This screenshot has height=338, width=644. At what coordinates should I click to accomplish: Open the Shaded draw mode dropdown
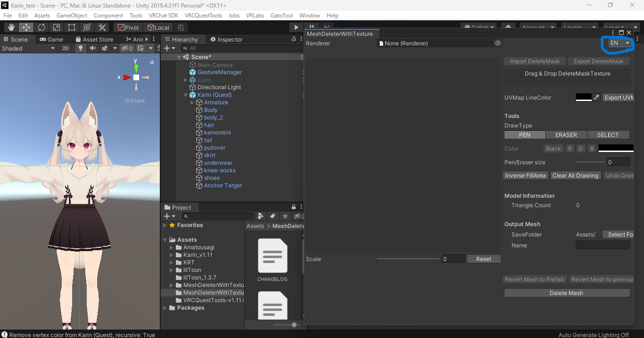tap(28, 48)
